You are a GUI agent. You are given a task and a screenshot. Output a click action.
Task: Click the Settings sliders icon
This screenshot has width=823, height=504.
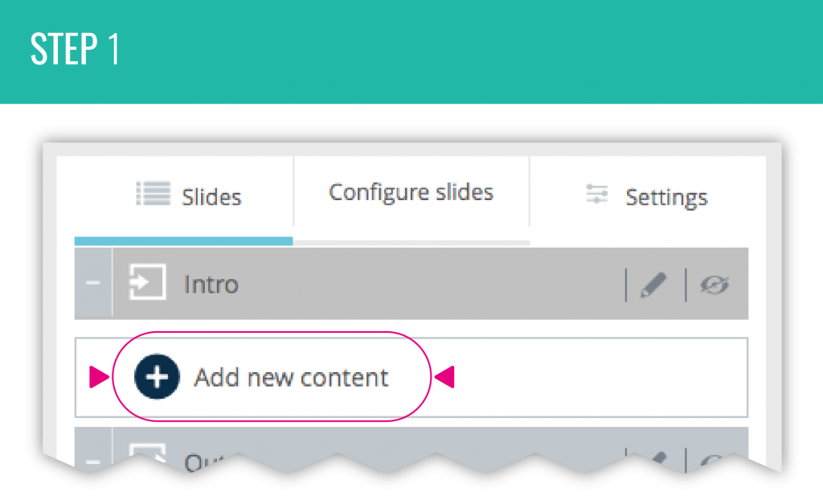coord(596,195)
